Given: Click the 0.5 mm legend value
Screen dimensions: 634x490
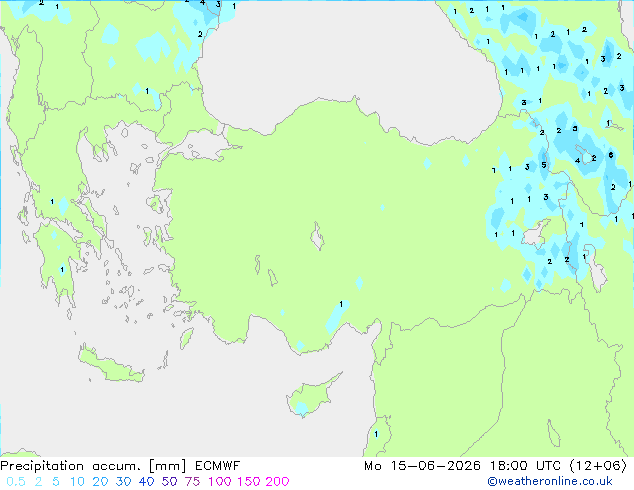Looking at the screenshot, I should tap(16, 482).
